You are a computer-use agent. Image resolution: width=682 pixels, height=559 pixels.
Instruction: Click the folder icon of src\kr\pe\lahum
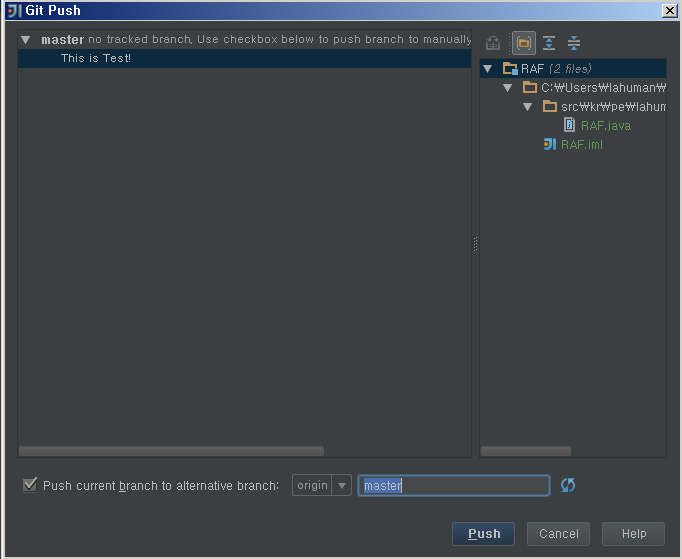[550, 106]
